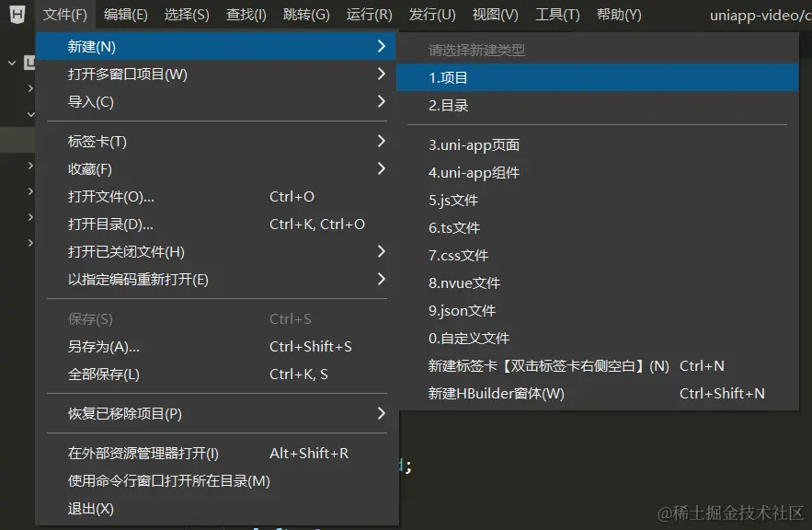The width and height of the screenshot is (812, 530).
Task: Open the 视图(V) menu
Action: tap(495, 15)
